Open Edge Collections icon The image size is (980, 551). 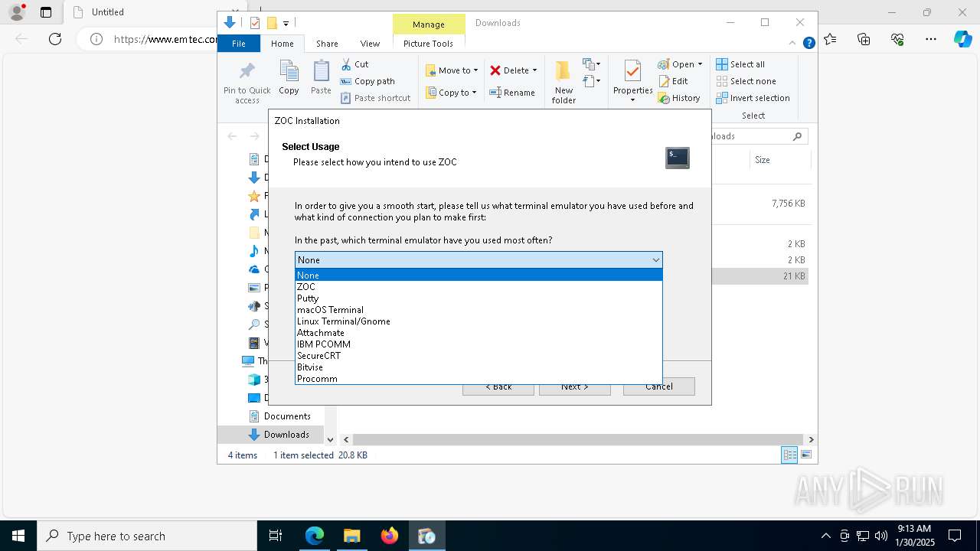click(864, 39)
